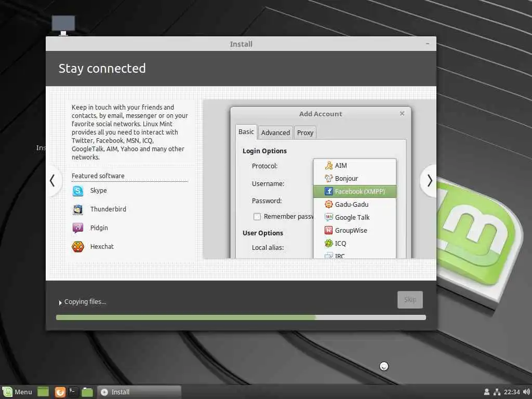Click the 22:34 clock in the panel

511,392
